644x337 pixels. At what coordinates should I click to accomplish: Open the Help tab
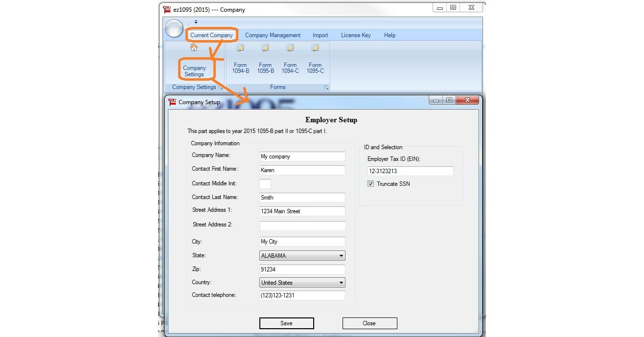tap(390, 35)
